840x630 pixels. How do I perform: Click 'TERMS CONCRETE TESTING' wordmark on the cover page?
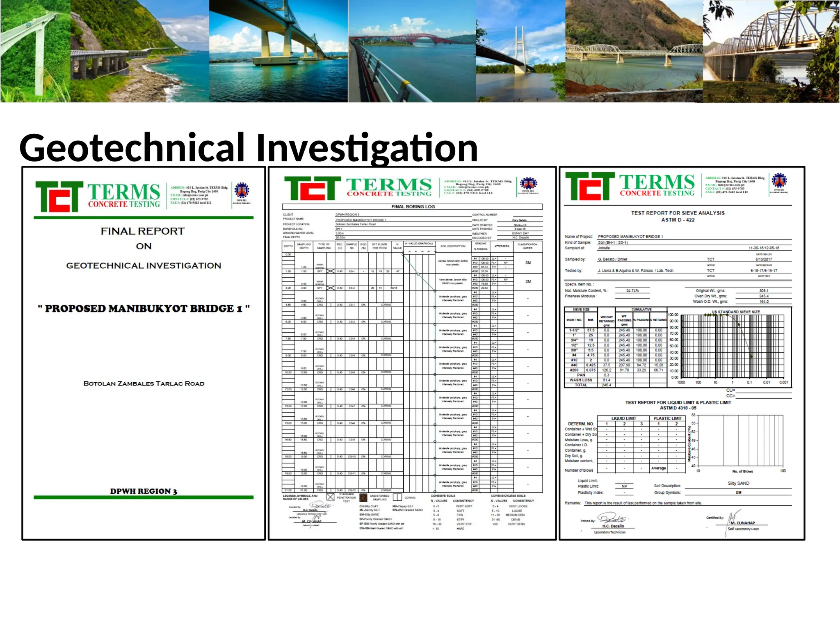123,196
